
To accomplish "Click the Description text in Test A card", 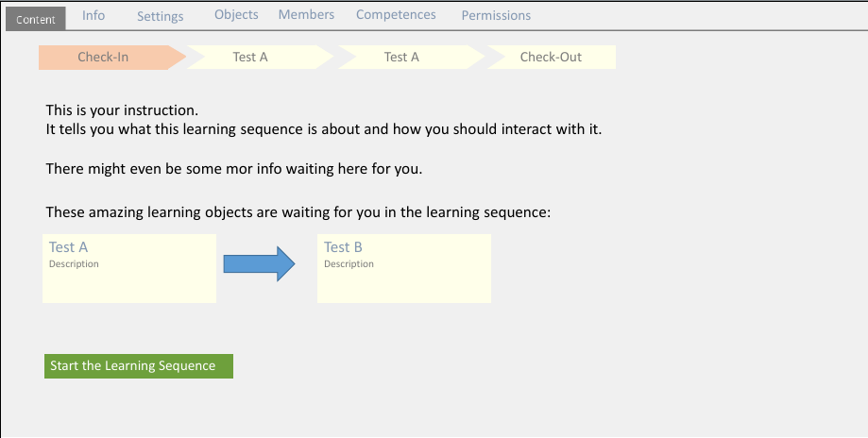I will tap(74, 264).
